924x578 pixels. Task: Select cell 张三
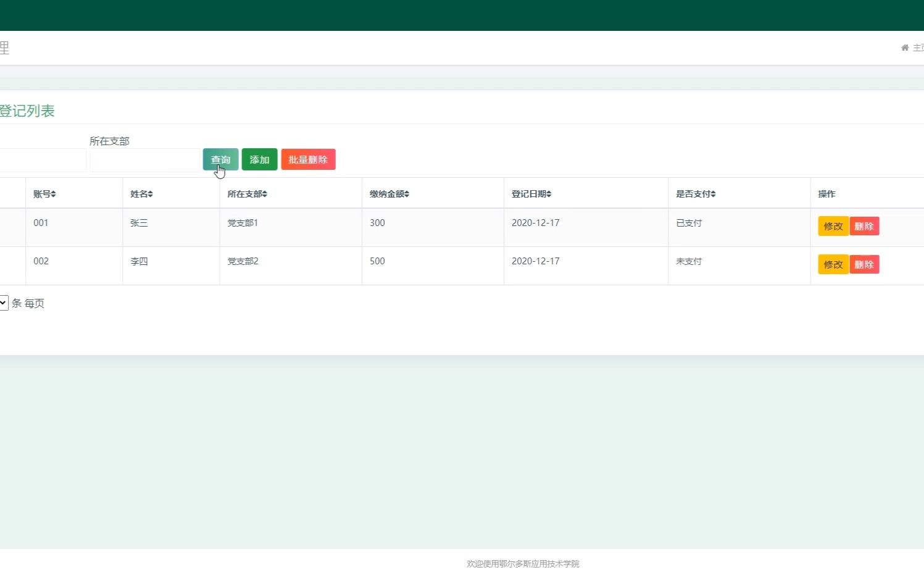point(139,223)
